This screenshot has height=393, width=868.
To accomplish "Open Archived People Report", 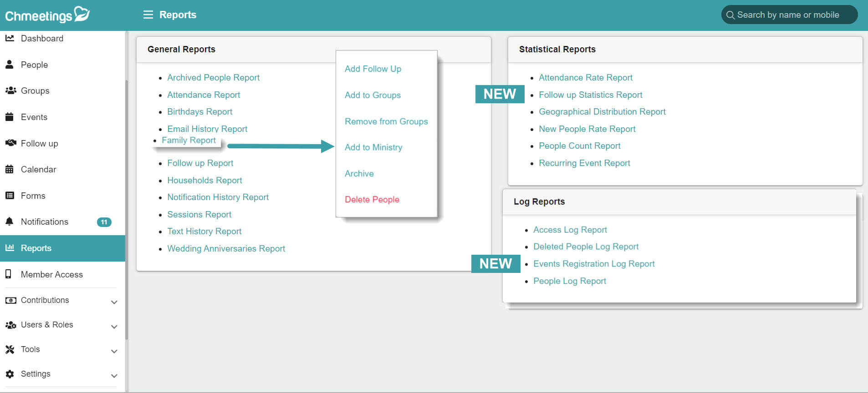I will pyautogui.click(x=213, y=77).
